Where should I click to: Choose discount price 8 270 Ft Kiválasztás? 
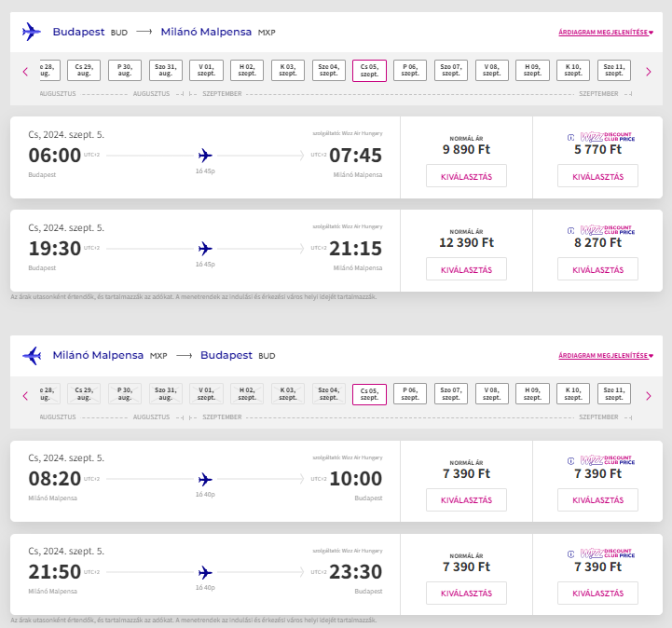pos(597,269)
